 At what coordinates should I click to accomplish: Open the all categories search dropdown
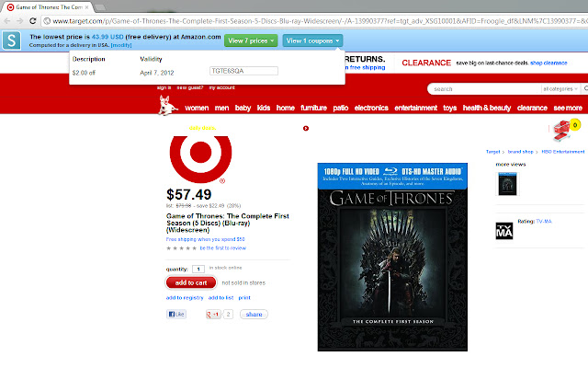coord(560,89)
